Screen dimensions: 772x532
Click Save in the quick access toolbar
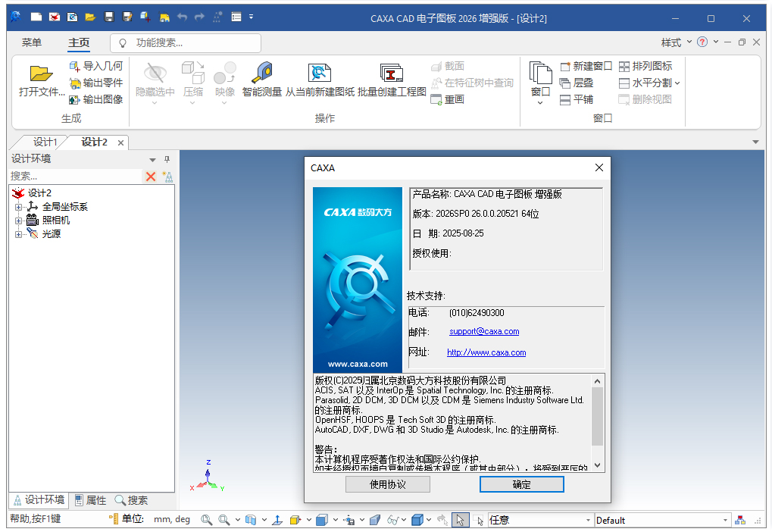pyautogui.click(x=107, y=16)
